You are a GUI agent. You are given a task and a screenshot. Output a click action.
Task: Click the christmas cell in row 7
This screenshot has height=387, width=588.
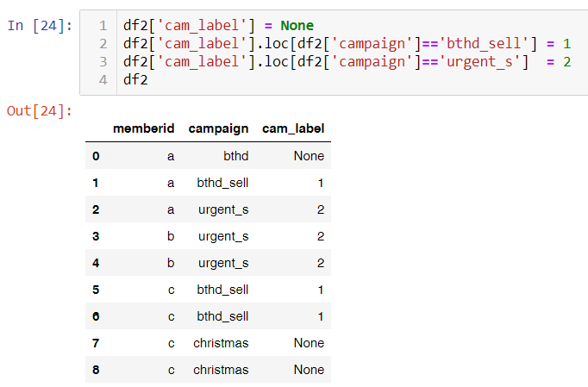[x=221, y=343]
